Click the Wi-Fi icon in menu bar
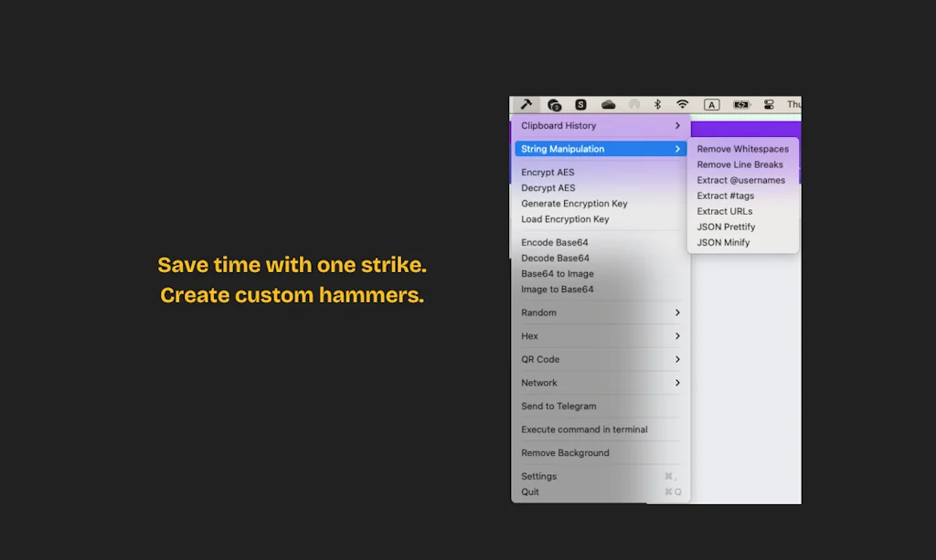The width and height of the screenshot is (936, 560). (682, 104)
